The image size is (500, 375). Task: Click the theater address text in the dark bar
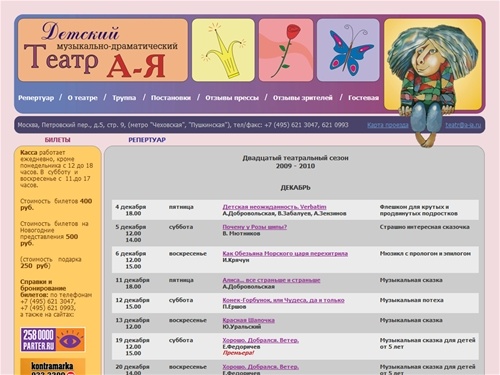[x=183, y=125]
